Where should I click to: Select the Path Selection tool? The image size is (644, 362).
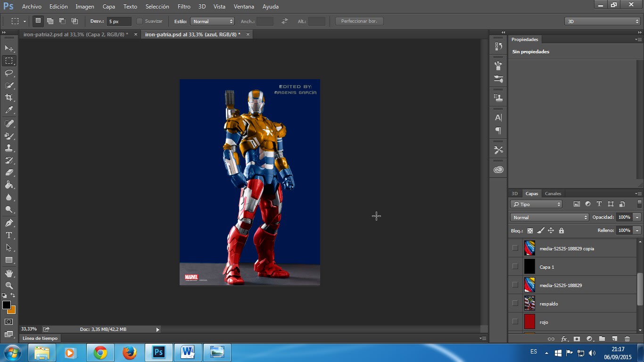(9, 247)
